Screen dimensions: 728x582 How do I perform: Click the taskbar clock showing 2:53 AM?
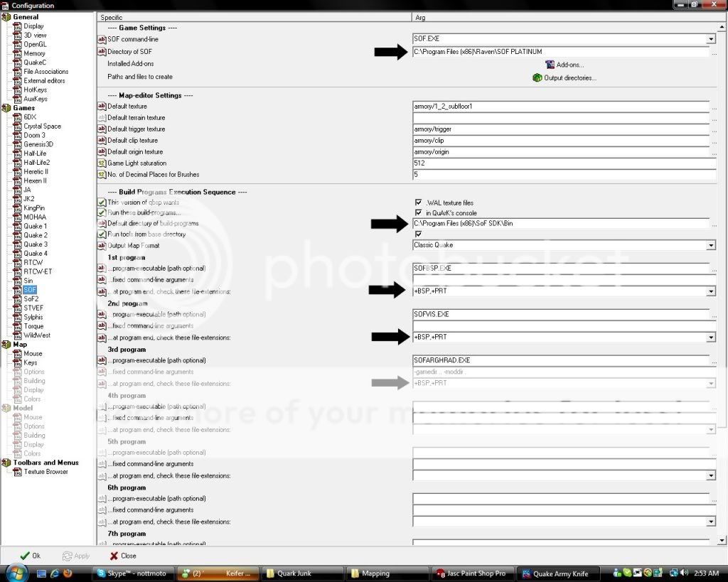[707, 573]
